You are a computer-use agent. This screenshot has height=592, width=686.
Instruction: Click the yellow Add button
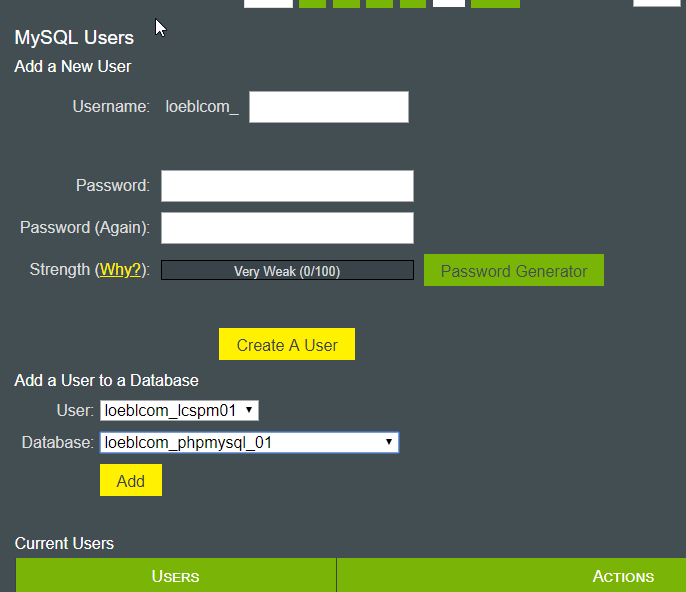pyautogui.click(x=131, y=480)
